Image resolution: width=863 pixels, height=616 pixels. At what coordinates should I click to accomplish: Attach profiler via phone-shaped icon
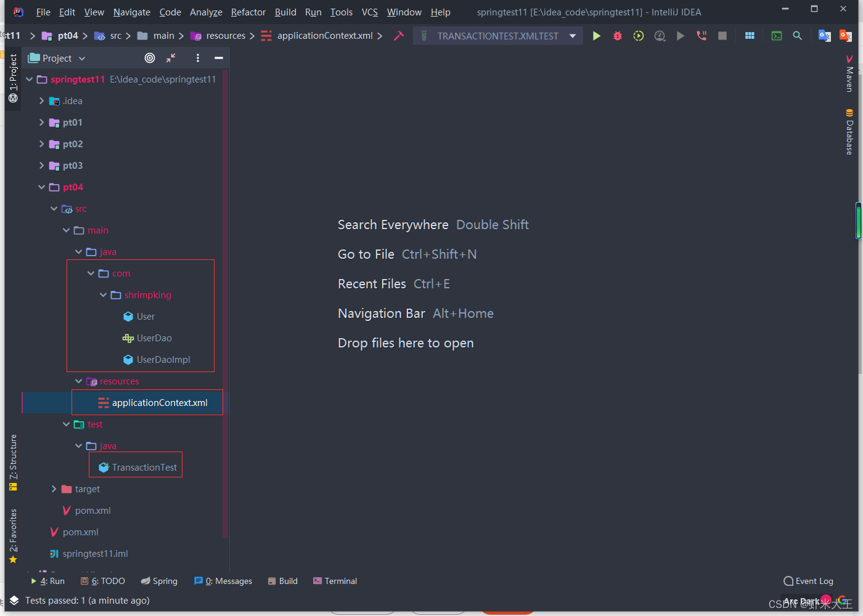coord(701,35)
